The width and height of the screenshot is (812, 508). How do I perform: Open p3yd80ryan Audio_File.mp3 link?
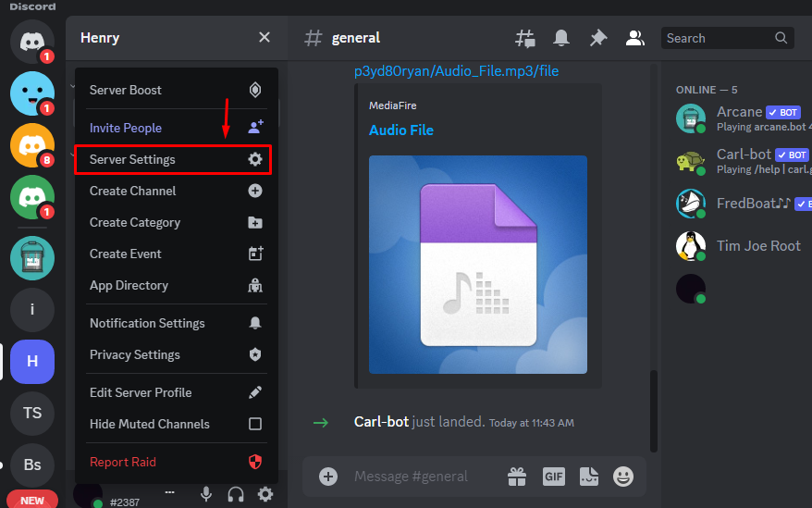(x=456, y=71)
